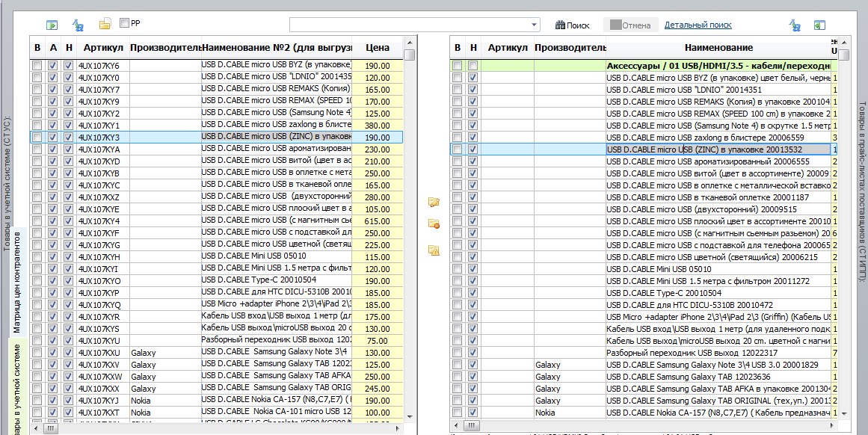Select article cell 4UX107KY6

[102, 66]
